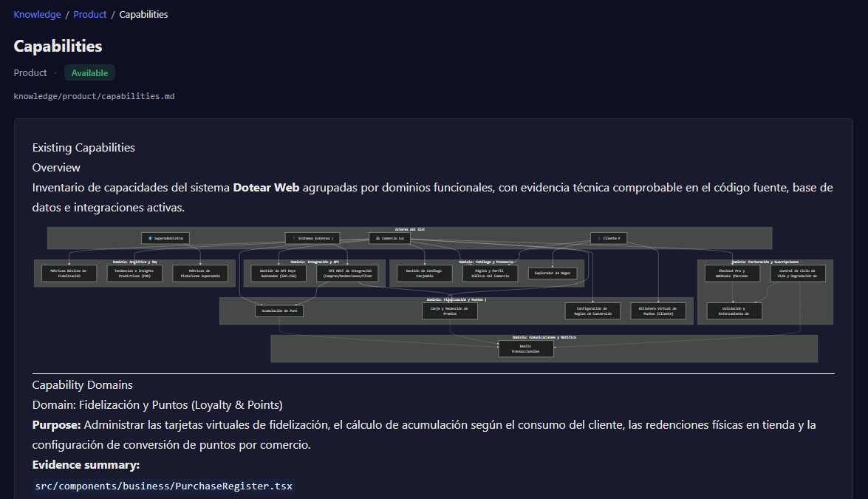Click the bold Dotear Web text
This screenshot has height=499, width=868.
tap(266, 187)
